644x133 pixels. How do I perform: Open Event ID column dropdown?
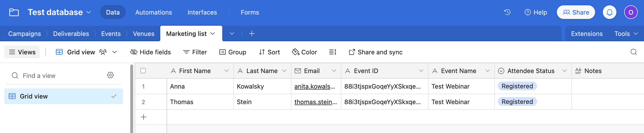(421, 71)
